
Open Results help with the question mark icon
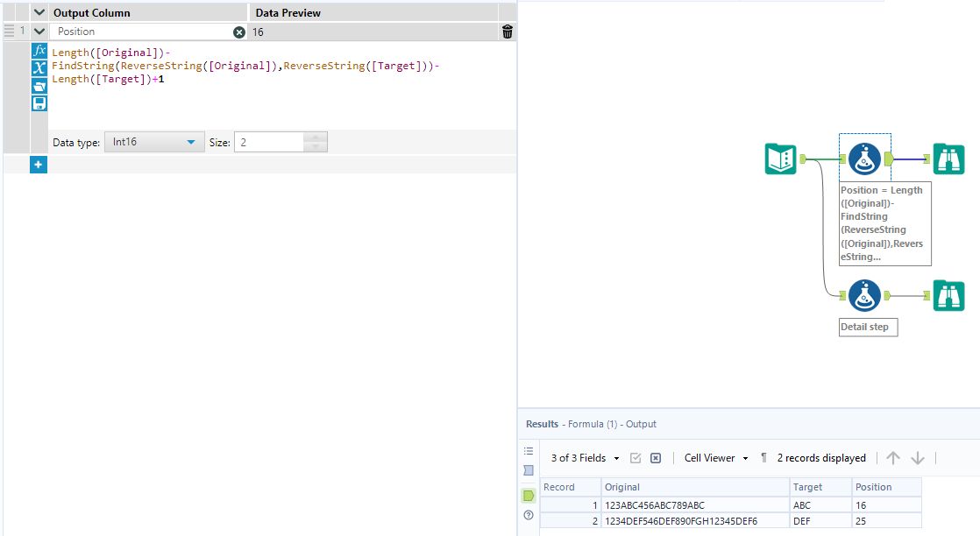pos(528,516)
